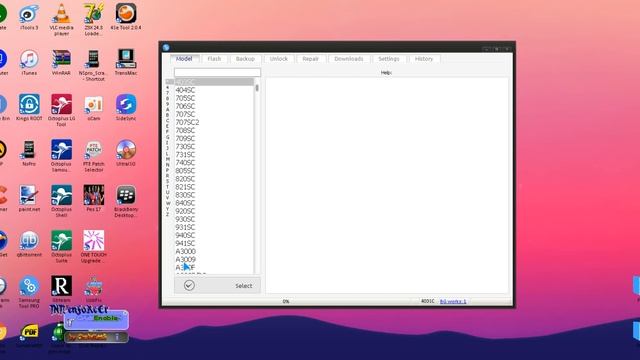The image size is (640, 360).
Task: Click the Select button with the checkmark
Action: pos(217,285)
